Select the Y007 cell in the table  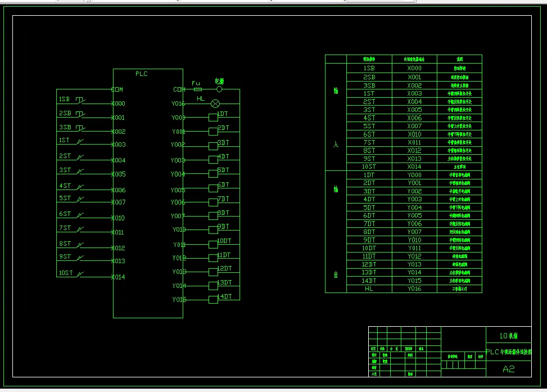coord(414,232)
